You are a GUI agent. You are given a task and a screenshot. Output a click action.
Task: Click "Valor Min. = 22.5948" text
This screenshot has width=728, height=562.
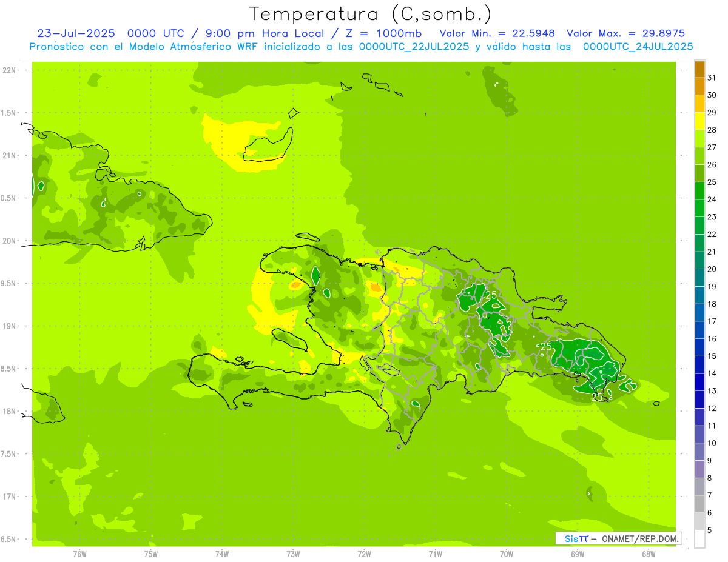click(497, 33)
